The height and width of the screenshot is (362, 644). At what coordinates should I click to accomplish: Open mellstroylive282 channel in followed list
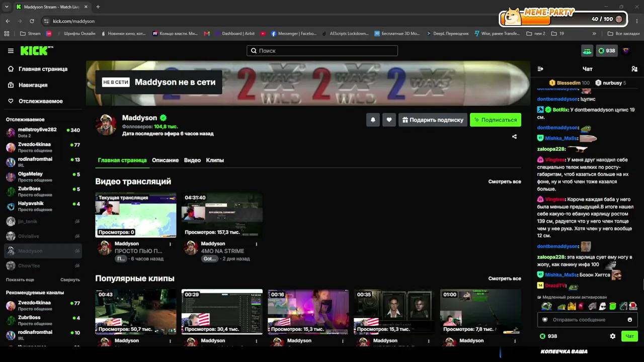[x=43, y=132]
